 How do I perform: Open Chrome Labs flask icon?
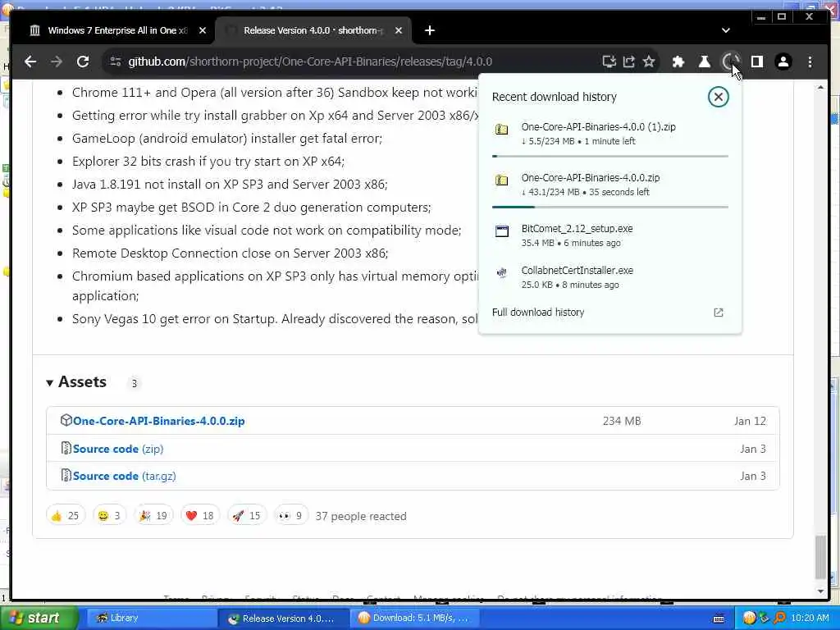pyautogui.click(x=705, y=62)
